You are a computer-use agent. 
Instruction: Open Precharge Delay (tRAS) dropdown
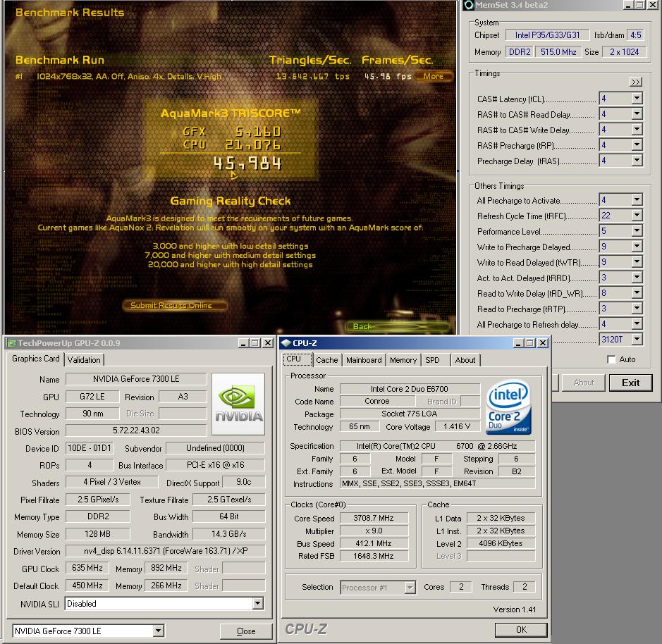(637, 161)
